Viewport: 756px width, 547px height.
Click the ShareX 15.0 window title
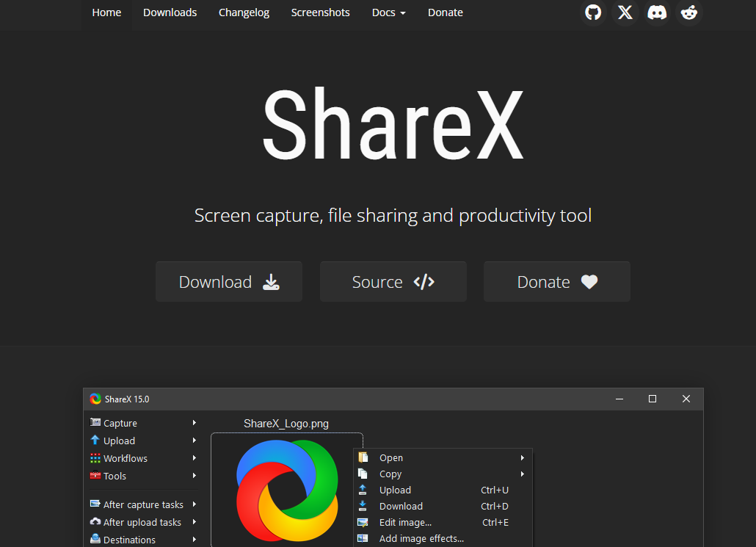click(127, 399)
